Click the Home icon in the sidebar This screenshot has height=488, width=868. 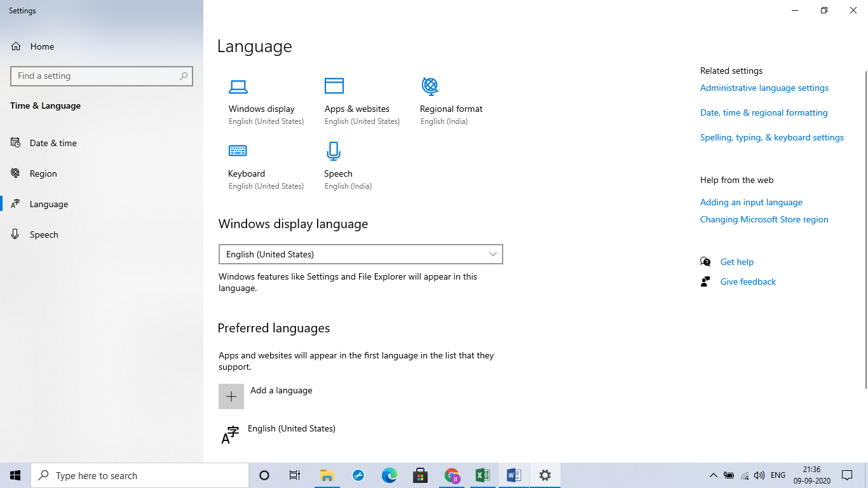pos(15,46)
